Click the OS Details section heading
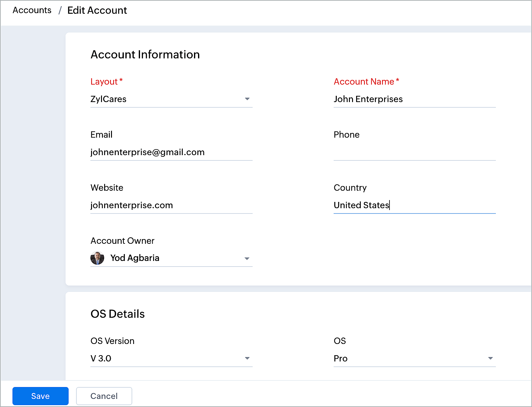 pyautogui.click(x=118, y=314)
